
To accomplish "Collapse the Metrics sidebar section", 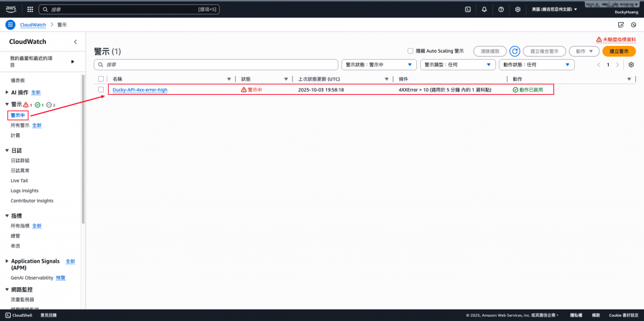I will click(x=7, y=215).
